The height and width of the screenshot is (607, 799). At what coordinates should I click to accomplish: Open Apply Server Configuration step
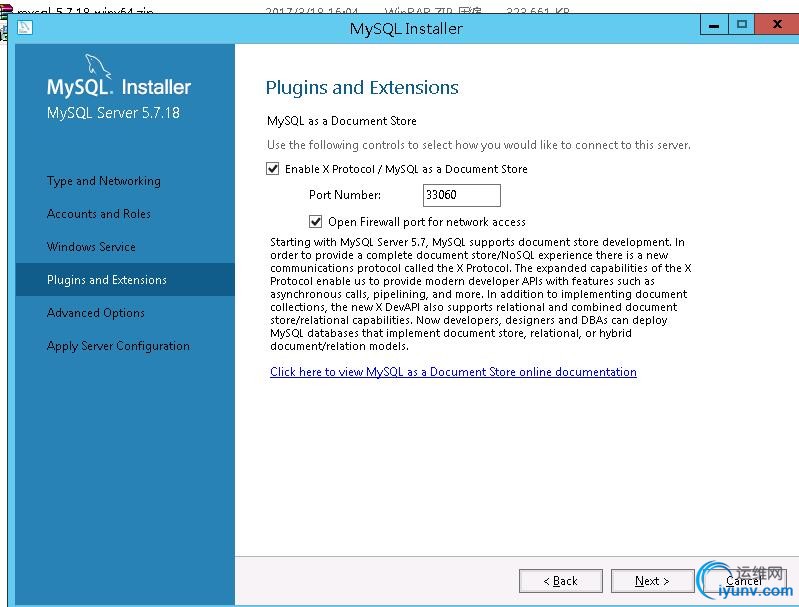(118, 346)
